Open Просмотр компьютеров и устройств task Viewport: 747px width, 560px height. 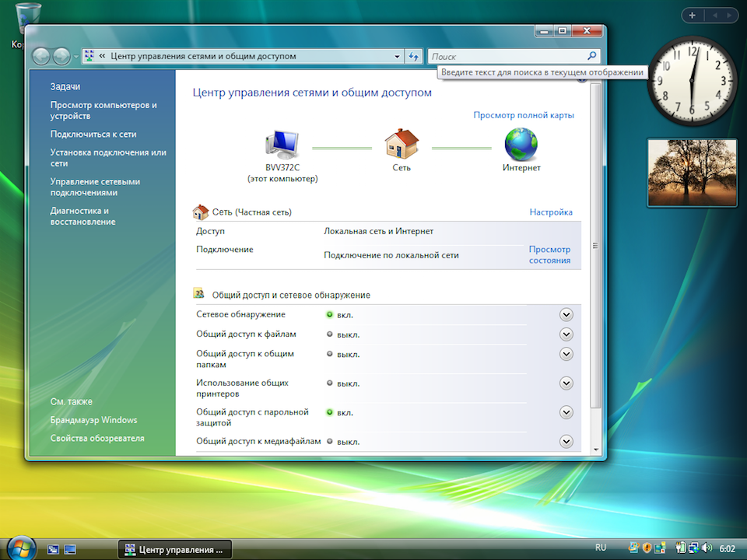(103, 110)
